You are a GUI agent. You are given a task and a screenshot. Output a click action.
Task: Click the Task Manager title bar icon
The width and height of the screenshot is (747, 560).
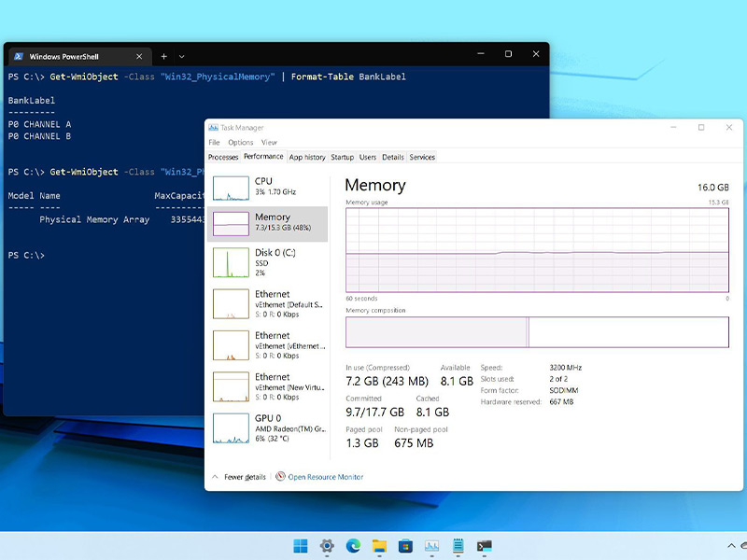(213, 127)
